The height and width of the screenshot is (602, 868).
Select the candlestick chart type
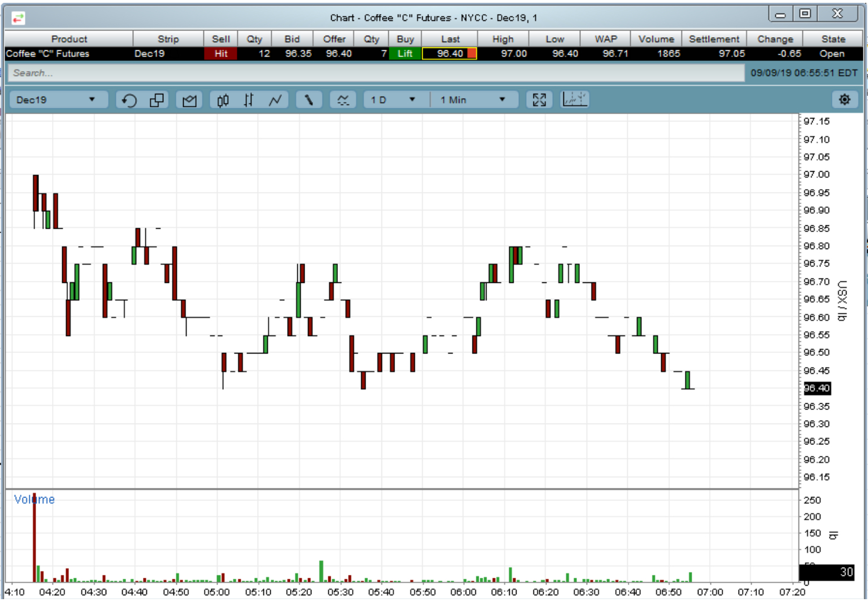tap(223, 100)
